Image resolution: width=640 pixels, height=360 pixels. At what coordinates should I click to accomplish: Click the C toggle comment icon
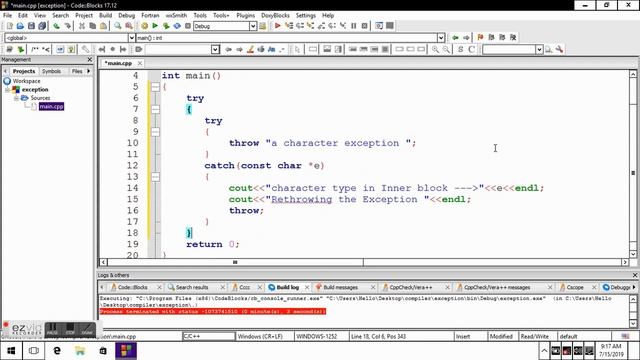[x=471, y=49]
